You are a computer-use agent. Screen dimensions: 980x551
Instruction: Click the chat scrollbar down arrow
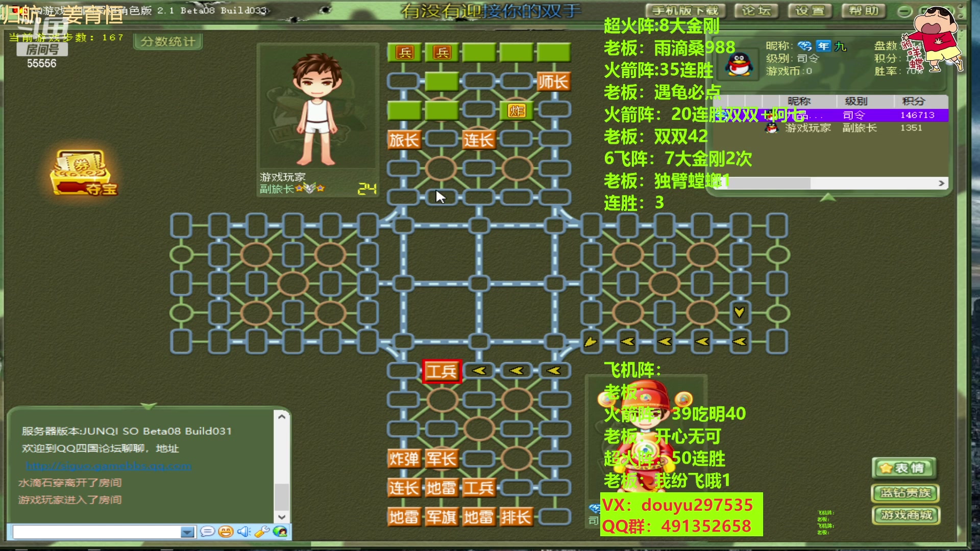pos(282,516)
